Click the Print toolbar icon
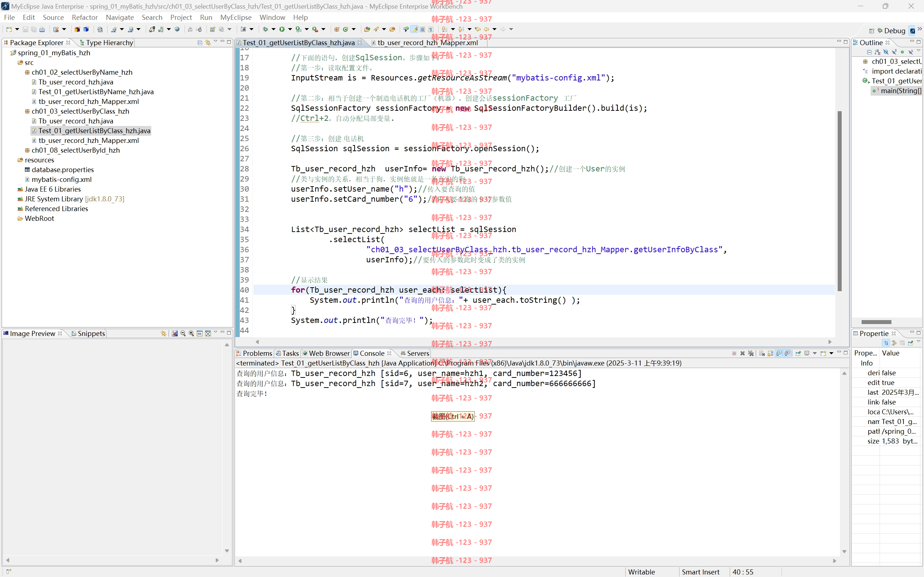 42,29
